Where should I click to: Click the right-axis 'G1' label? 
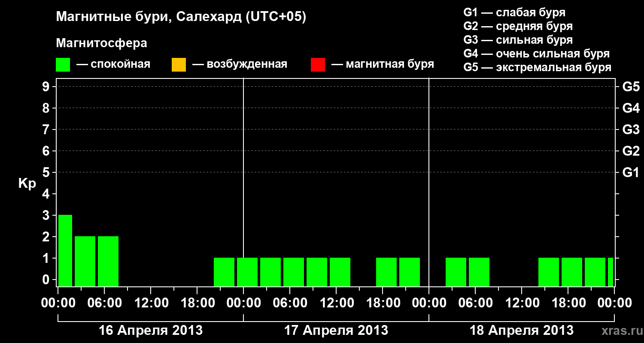631,172
